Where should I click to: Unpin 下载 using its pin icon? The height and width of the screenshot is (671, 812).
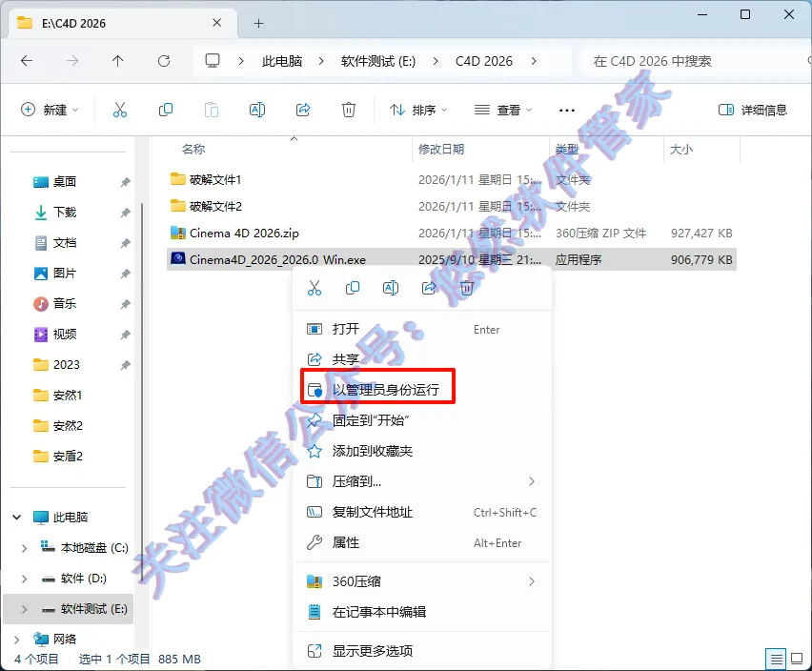coord(125,213)
